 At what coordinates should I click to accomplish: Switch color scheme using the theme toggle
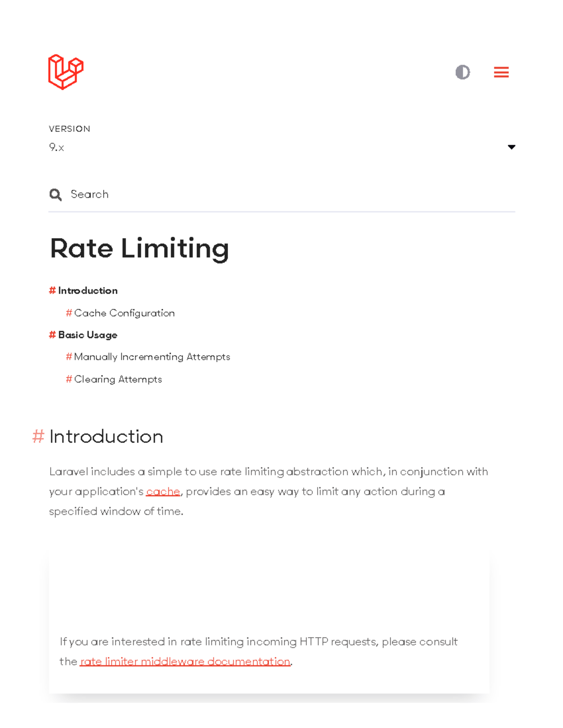[x=462, y=72]
